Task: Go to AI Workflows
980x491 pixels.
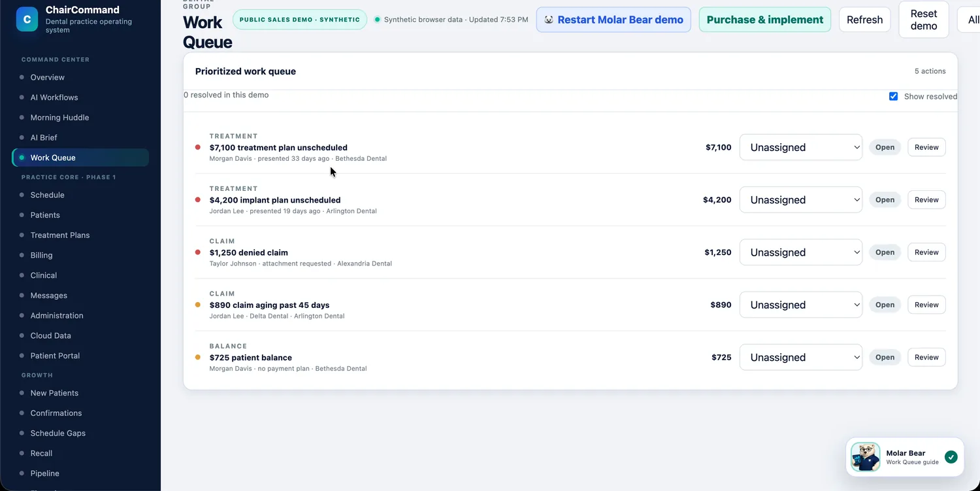Action: (80, 97)
